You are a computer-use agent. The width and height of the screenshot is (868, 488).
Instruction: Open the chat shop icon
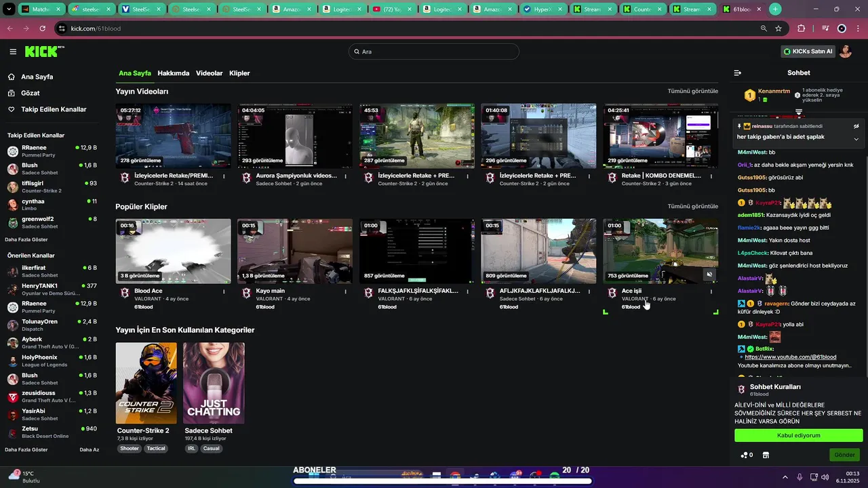766,455
